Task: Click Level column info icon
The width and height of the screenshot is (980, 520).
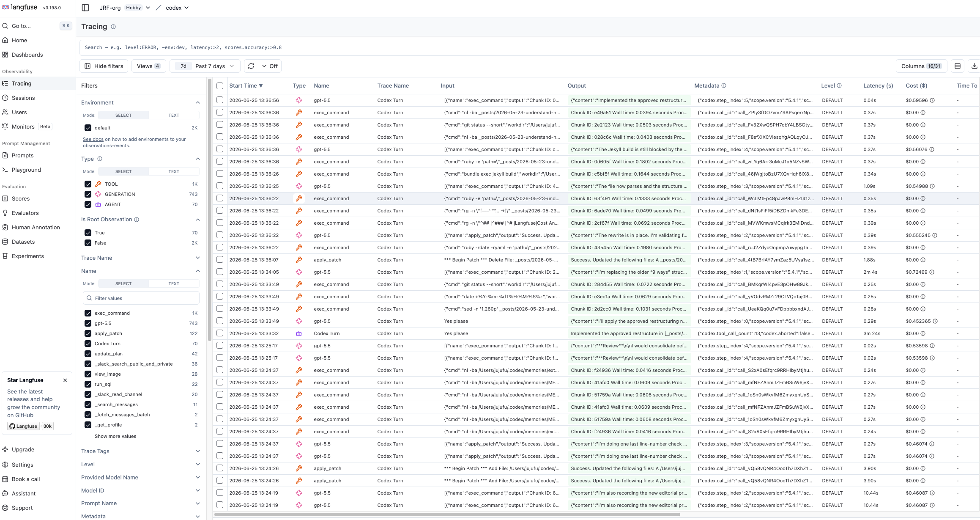Action: pyautogui.click(x=839, y=85)
